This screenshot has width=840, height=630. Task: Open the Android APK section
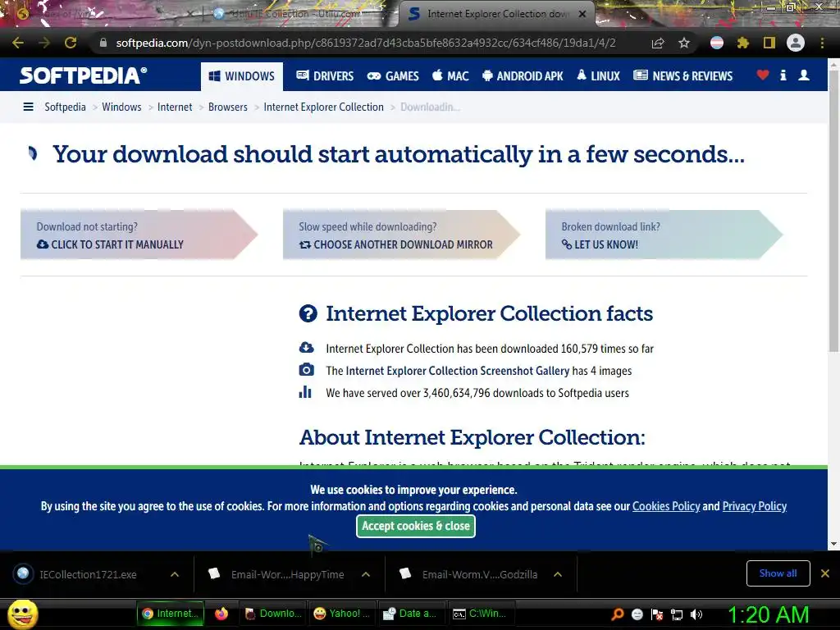(523, 76)
